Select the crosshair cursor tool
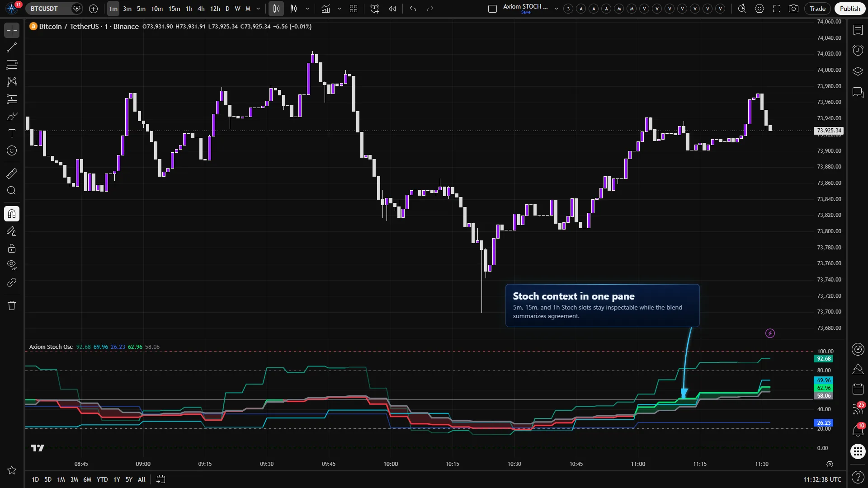The image size is (868, 488). point(12,31)
